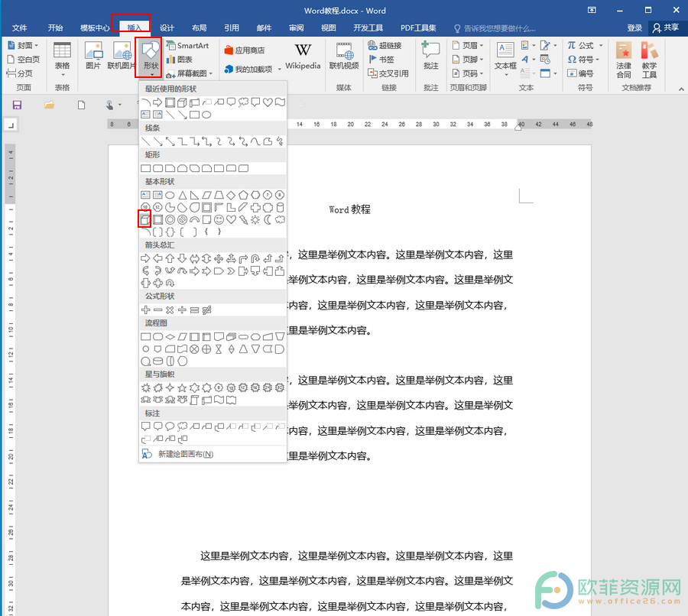Image resolution: width=688 pixels, height=616 pixels.
Task: Click the Save icon in quick toolbar
Action: click(17, 105)
